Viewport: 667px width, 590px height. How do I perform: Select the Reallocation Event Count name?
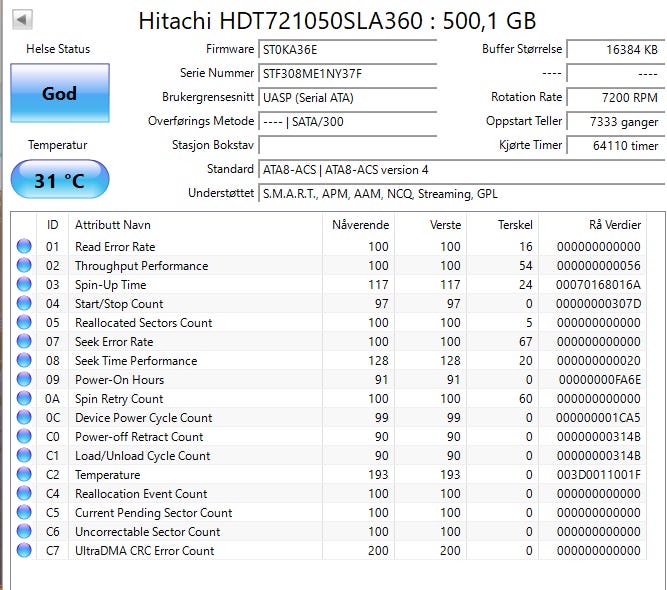point(141,493)
